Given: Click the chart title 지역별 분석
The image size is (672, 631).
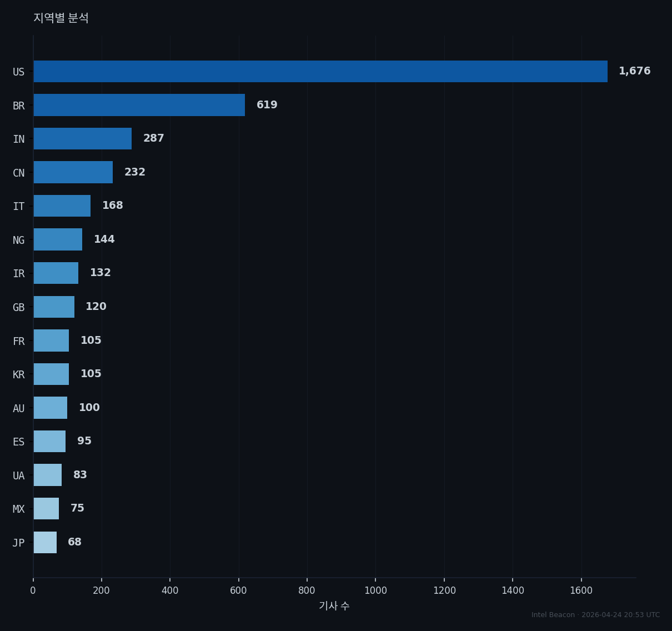Looking at the screenshot, I should coord(61,18).
